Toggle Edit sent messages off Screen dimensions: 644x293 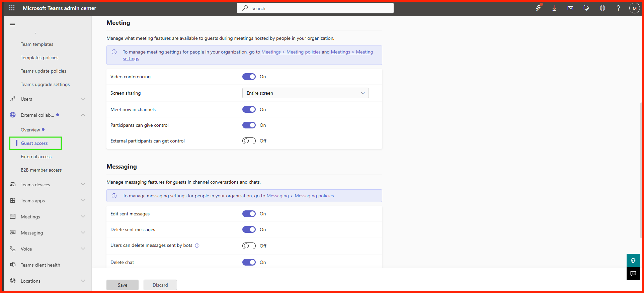coord(249,214)
